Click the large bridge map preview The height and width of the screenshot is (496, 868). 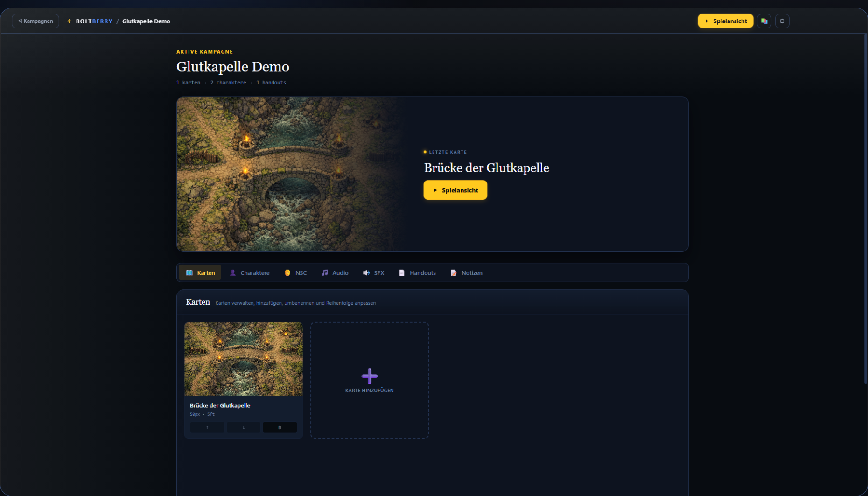coord(289,174)
